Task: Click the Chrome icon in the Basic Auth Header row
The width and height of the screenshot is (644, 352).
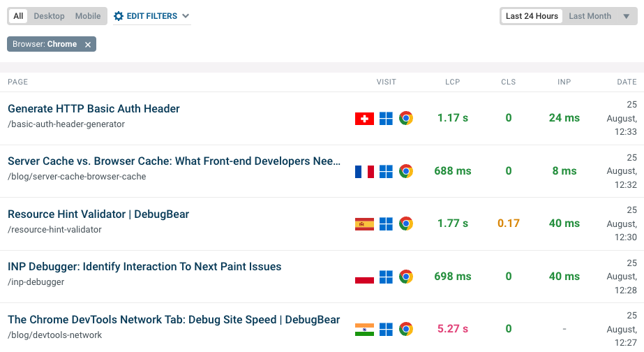Action: (406, 119)
